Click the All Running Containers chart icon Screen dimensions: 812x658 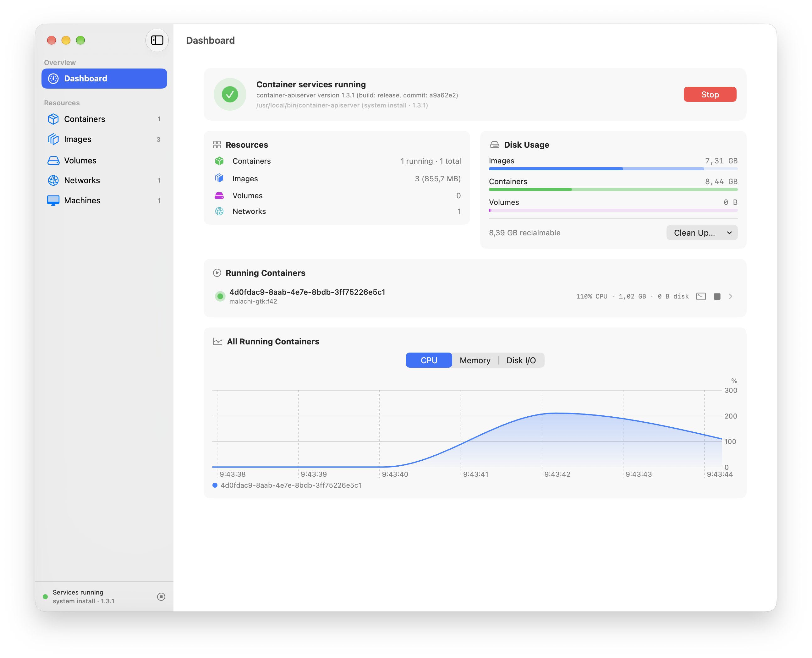tap(217, 342)
